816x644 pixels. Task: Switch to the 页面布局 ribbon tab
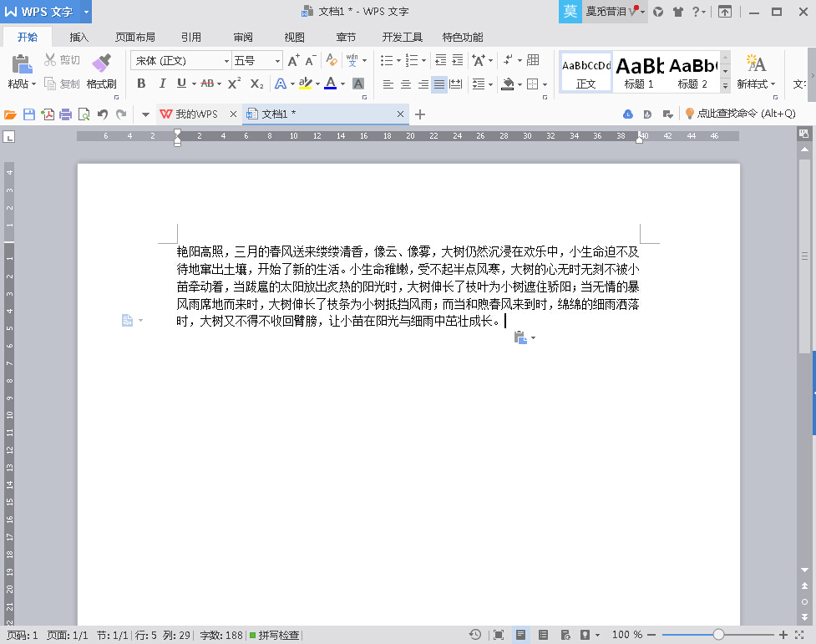(135, 38)
